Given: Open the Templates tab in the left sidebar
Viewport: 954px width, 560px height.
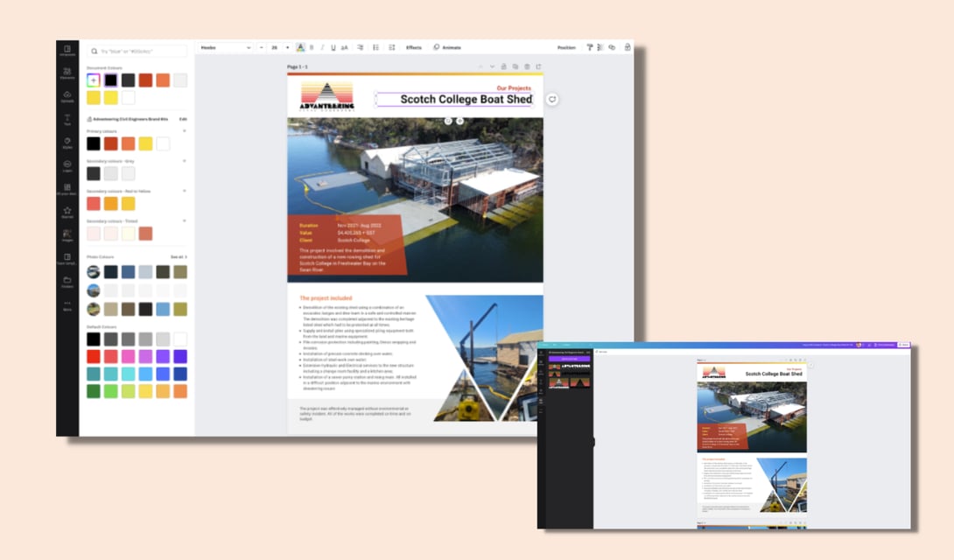Looking at the screenshot, I should click(x=67, y=51).
